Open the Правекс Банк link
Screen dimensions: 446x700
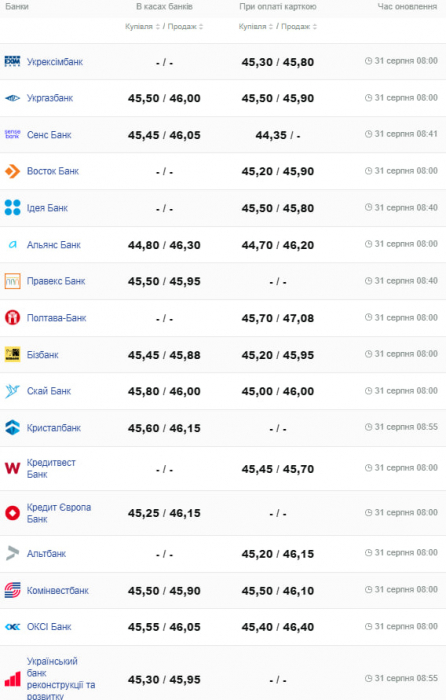(56, 281)
